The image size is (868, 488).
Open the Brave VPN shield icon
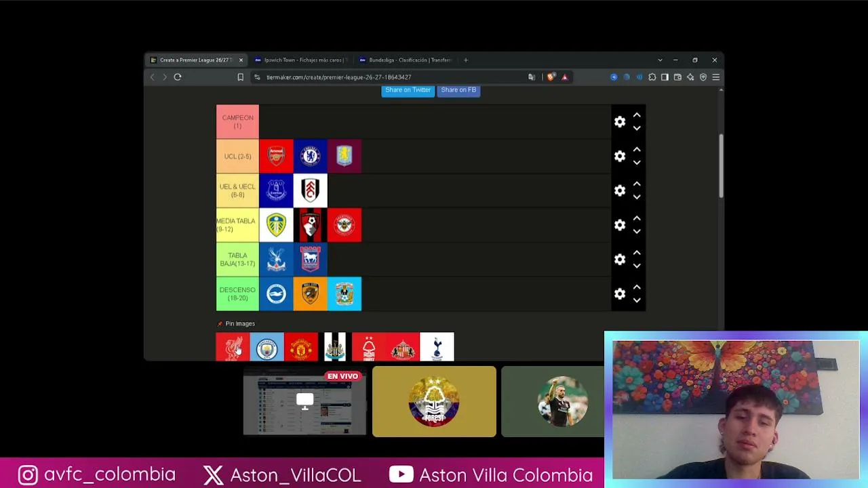tap(703, 77)
